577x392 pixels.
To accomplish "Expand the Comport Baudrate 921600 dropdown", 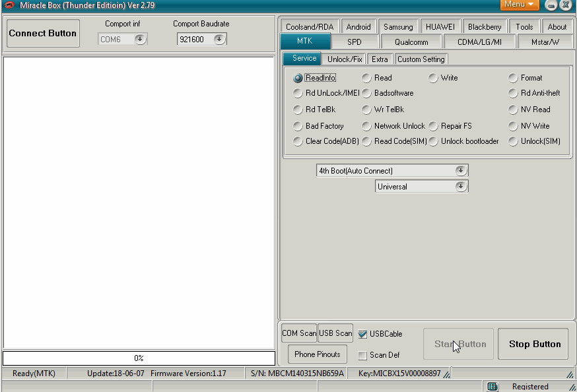I will (219, 39).
